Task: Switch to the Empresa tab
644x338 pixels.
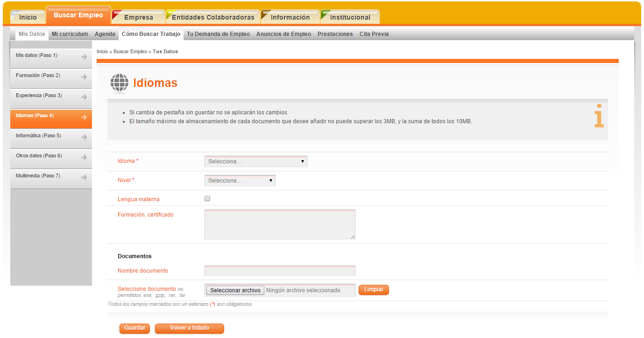Action: (x=138, y=17)
